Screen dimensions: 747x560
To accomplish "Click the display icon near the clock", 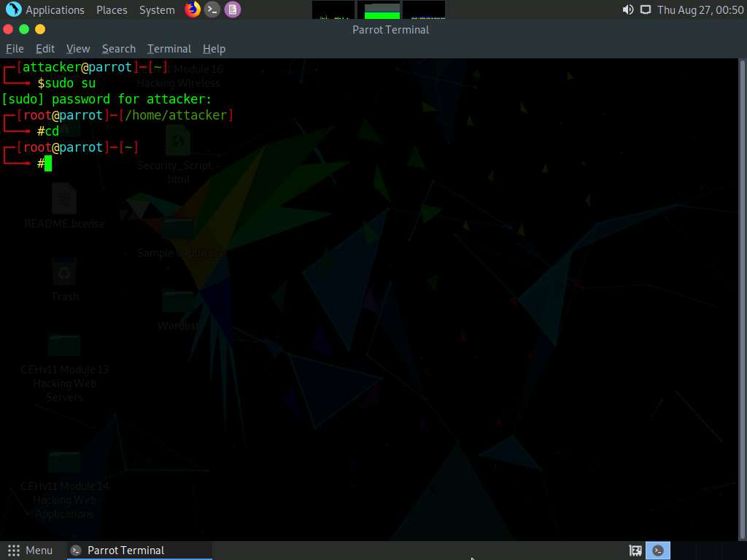I will (646, 9).
